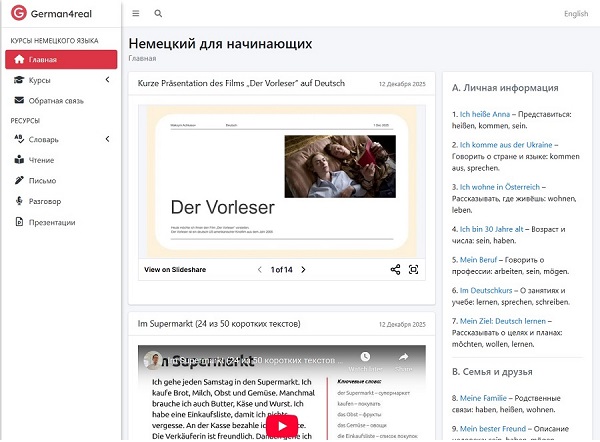Select Главная in the sidebar
600x442 pixels.
pyautogui.click(x=58, y=60)
